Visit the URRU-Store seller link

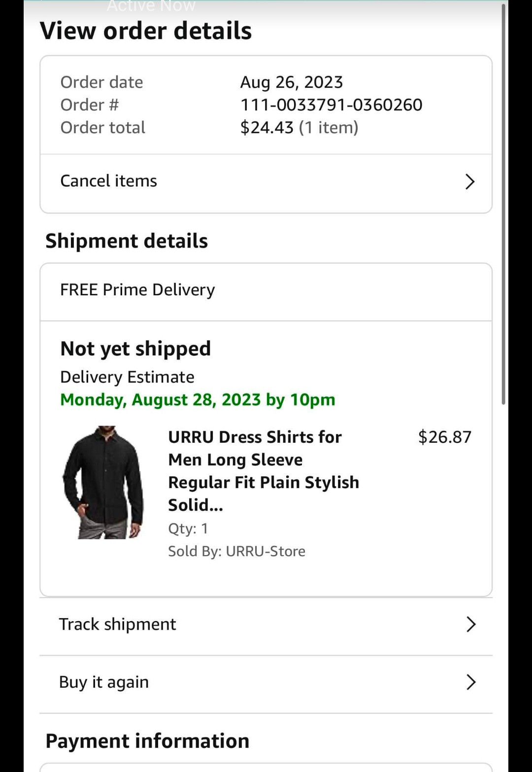266,551
